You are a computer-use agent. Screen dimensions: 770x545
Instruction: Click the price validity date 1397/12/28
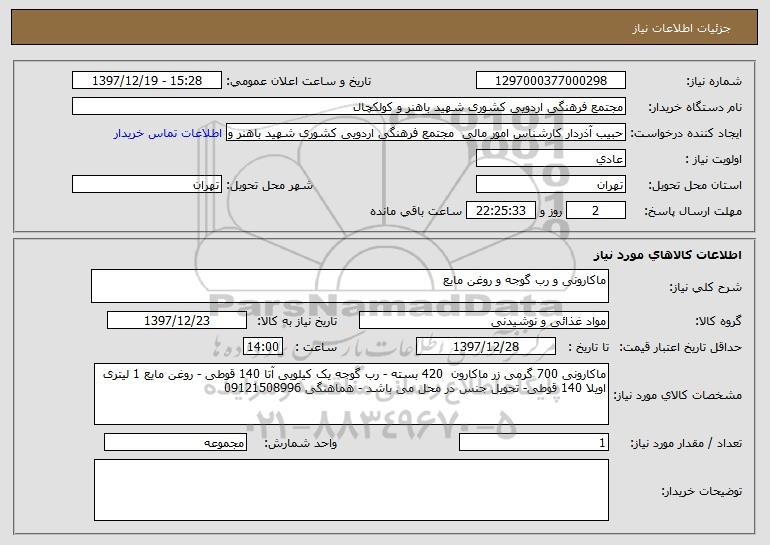click(486, 347)
